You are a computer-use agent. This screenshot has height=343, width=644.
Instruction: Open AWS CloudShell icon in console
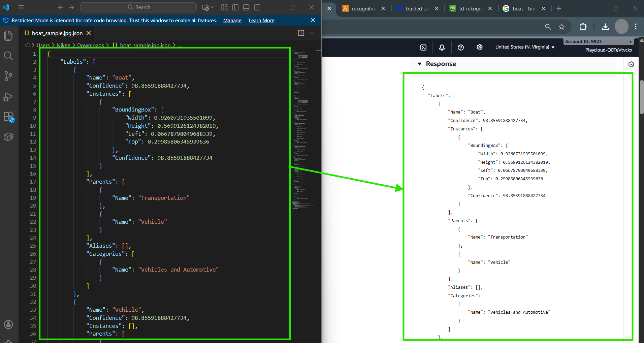point(423,48)
